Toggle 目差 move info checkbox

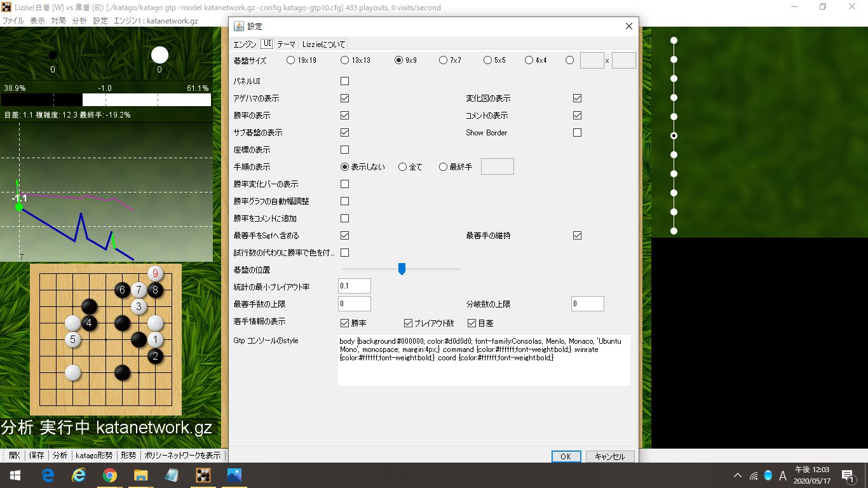point(471,323)
